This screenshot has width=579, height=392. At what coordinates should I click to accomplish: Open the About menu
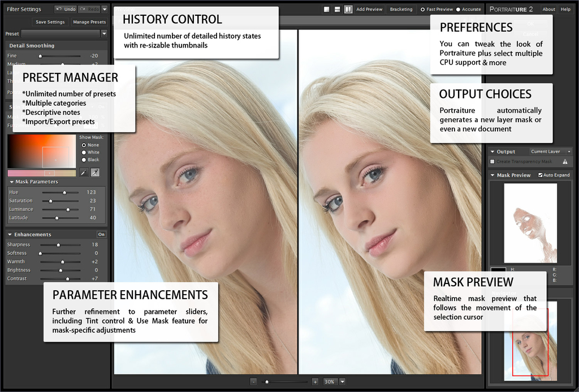[x=548, y=9]
